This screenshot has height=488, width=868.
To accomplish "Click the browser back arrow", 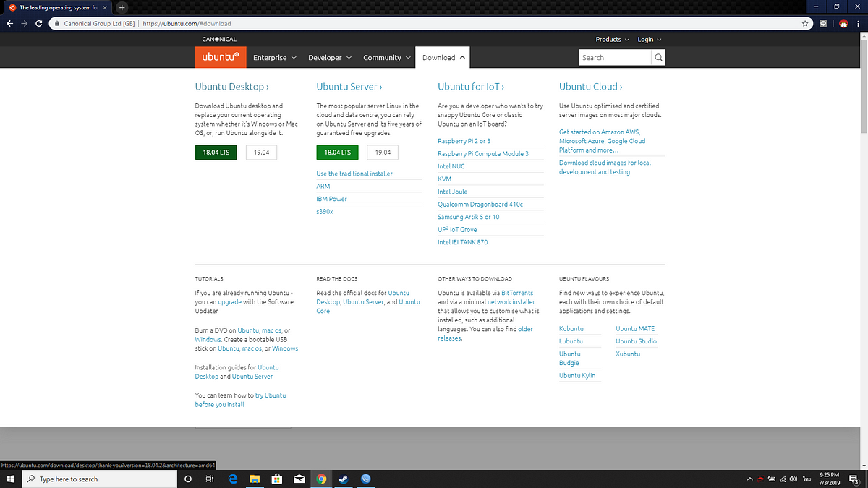I will 9,23.
